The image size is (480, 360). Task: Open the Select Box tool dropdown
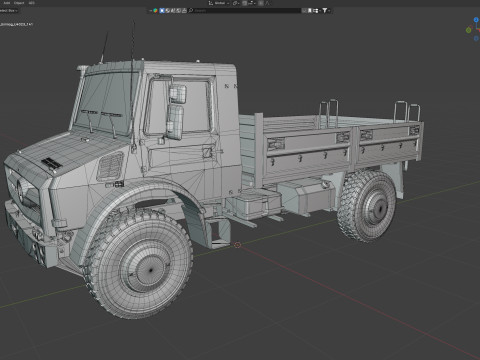[x=8, y=10]
